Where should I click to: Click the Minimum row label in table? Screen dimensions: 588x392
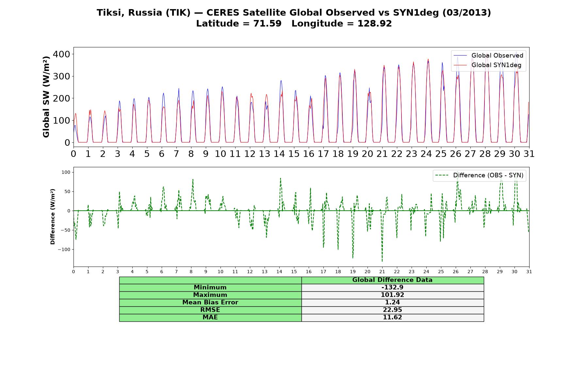pos(210,287)
